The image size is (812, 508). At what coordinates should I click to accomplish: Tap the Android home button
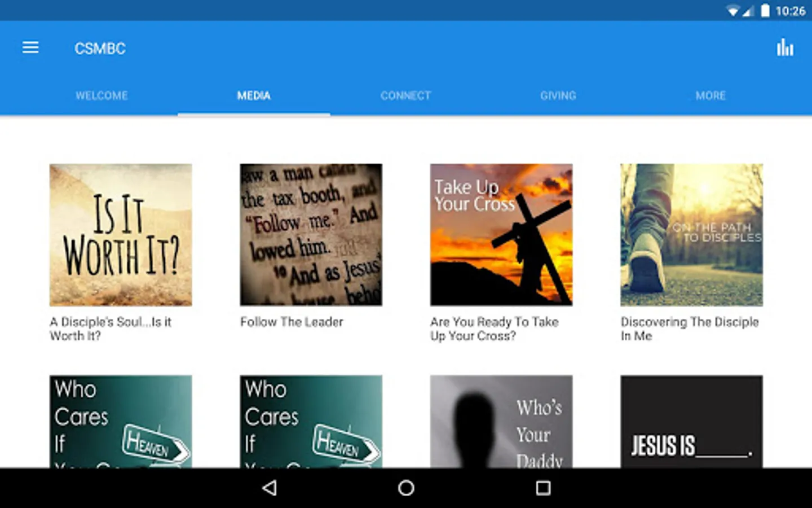[406, 488]
